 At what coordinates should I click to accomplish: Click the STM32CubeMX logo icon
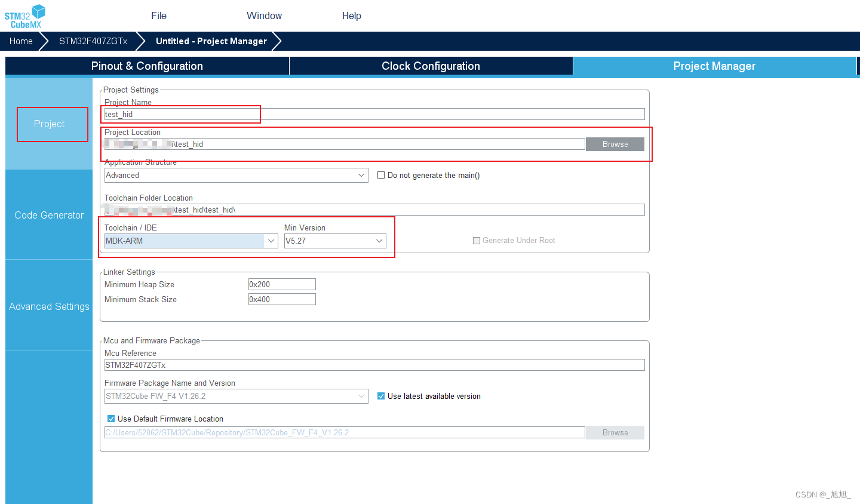[25, 16]
